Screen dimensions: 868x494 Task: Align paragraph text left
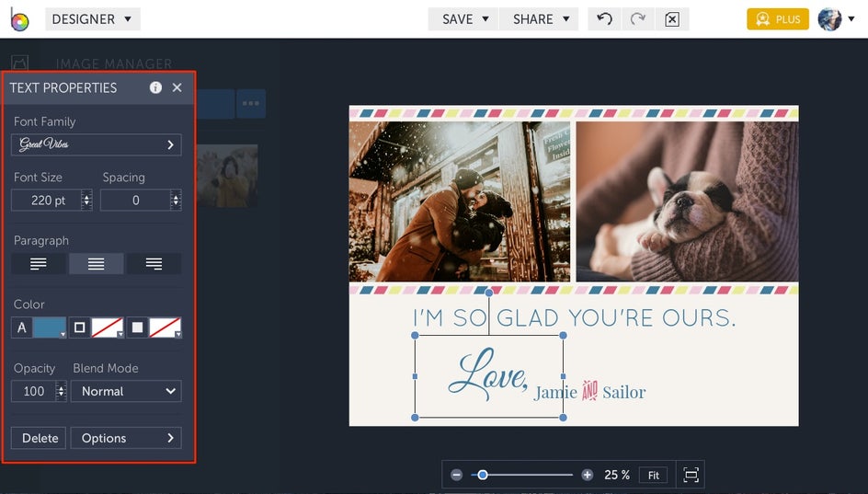(x=39, y=264)
